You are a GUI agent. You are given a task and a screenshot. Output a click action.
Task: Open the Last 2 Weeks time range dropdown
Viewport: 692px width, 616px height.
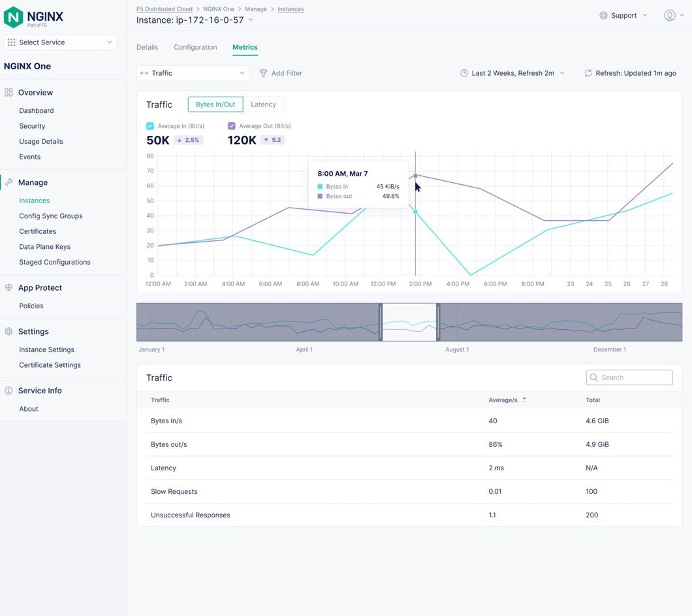click(512, 73)
